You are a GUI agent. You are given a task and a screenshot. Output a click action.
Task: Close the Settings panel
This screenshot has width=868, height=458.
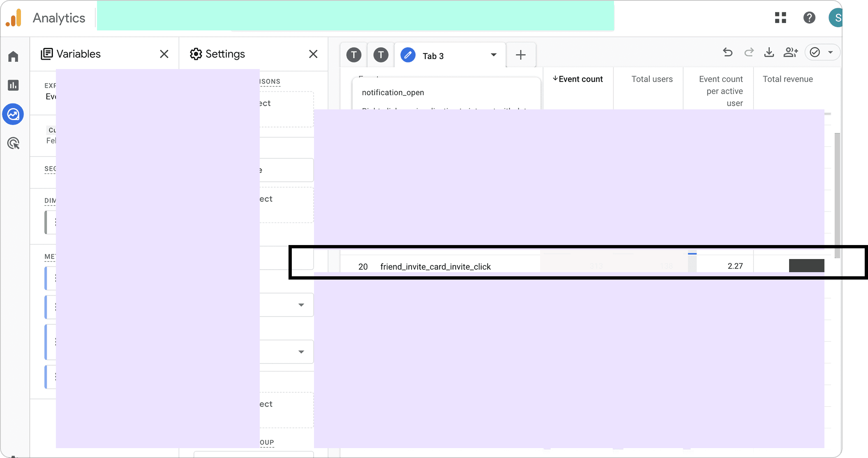(313, 54)
